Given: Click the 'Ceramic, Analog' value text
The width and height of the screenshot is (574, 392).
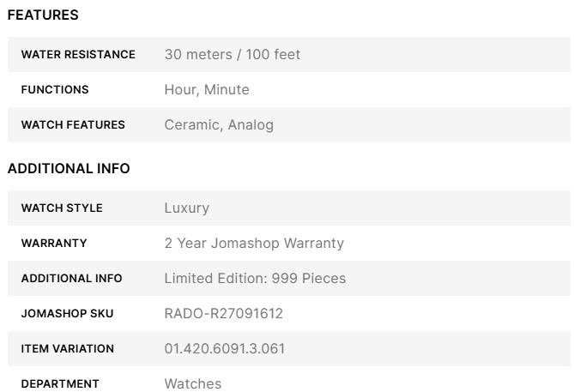Looking at the screenshot, I should pyautogui.click(x=219, y=125).
